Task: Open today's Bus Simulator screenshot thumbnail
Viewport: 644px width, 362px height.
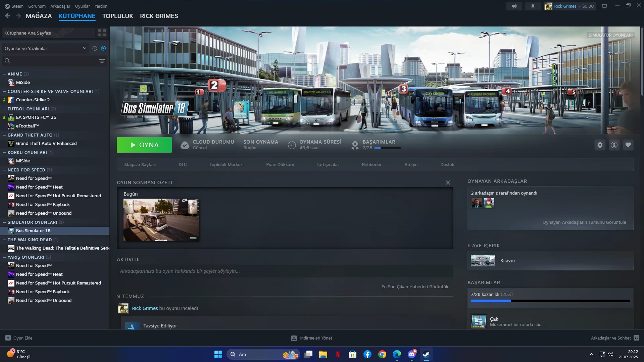Action: tap(161, 220)
